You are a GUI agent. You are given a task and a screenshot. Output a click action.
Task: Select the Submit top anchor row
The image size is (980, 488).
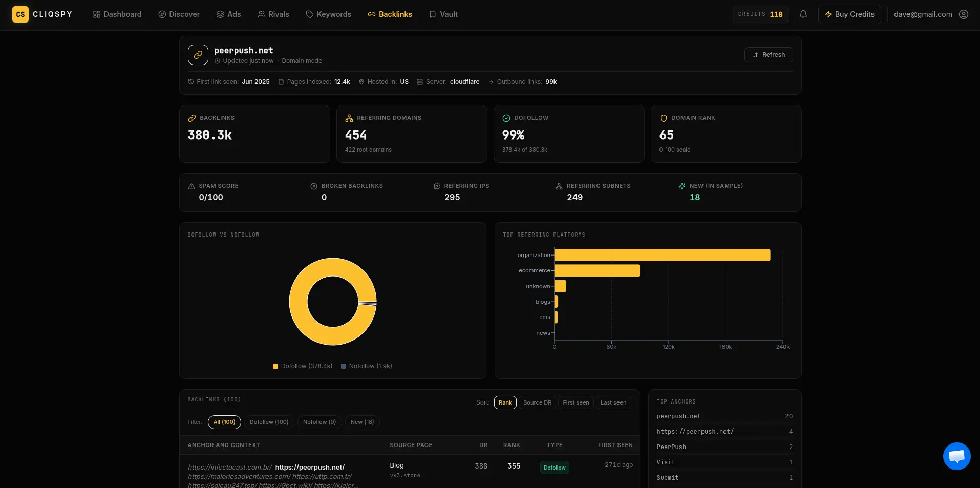click(725, 478)
